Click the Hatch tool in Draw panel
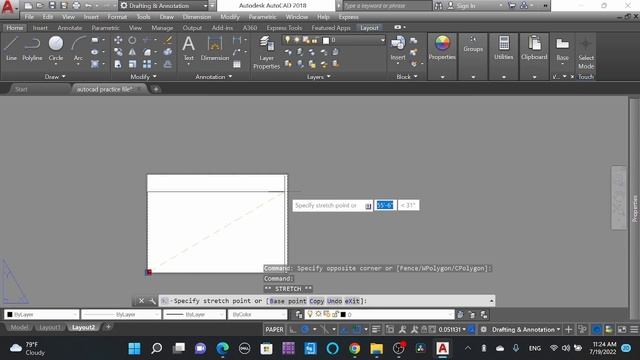Viewport: 640px width, 360px height. (95, 64)
